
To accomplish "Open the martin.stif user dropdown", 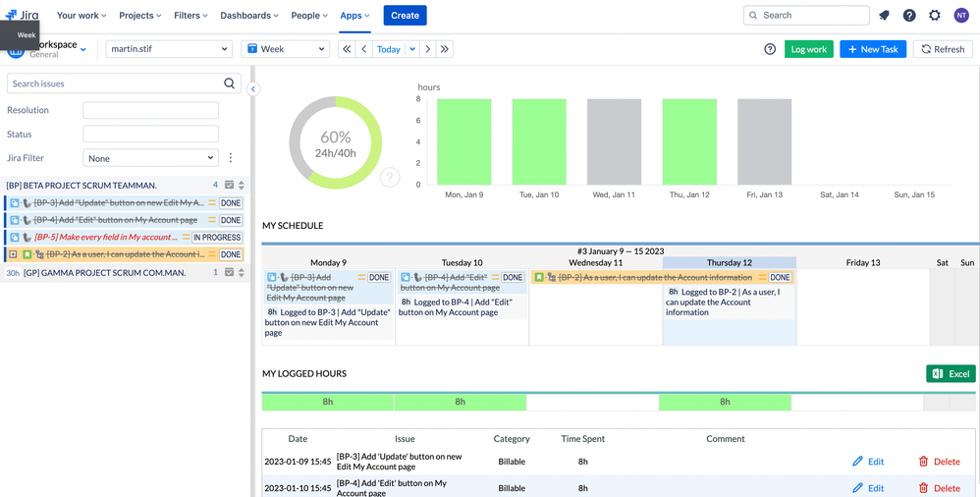I will pyautogui.click(x=168, y=49).
